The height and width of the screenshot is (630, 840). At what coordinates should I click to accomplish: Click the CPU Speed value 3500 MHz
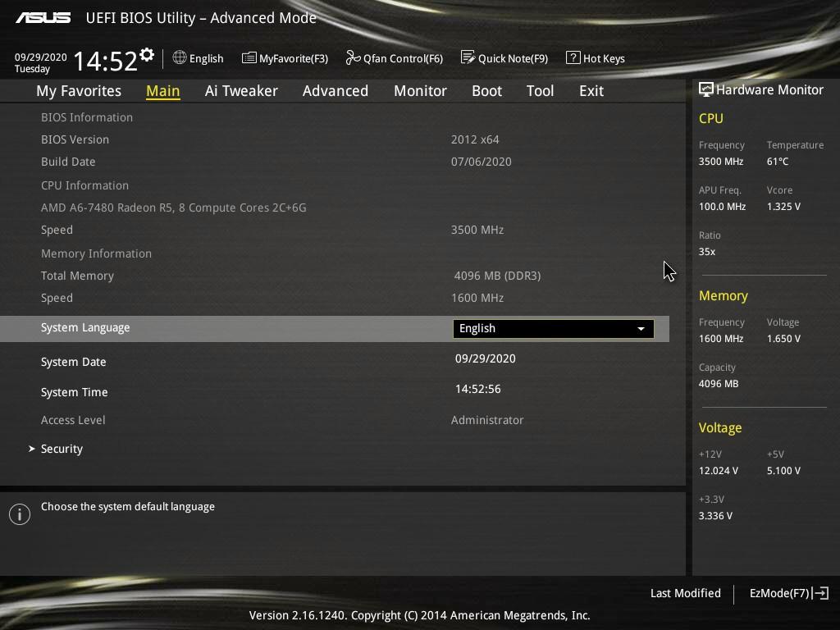[477, 230]
